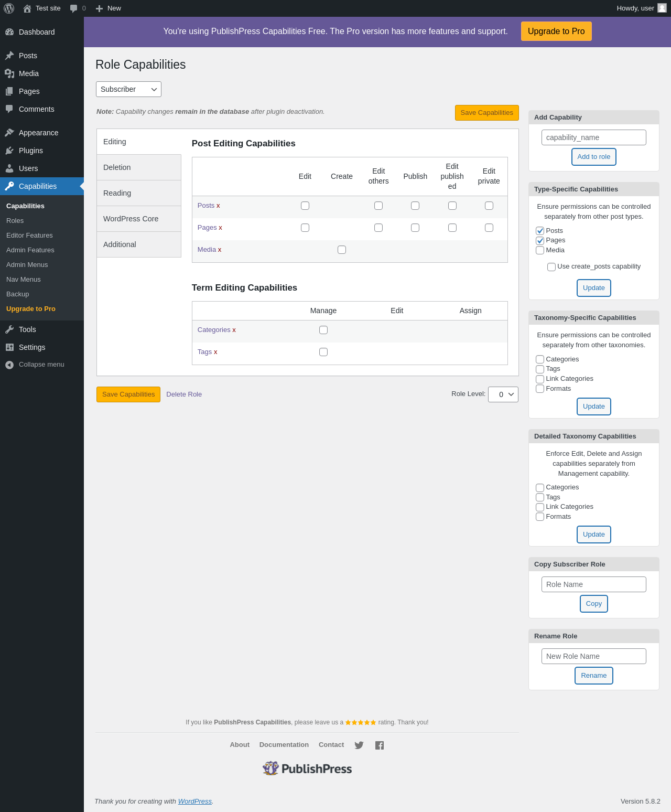
Task: Click the Posts pushpin icon
Action: (9, 56)
